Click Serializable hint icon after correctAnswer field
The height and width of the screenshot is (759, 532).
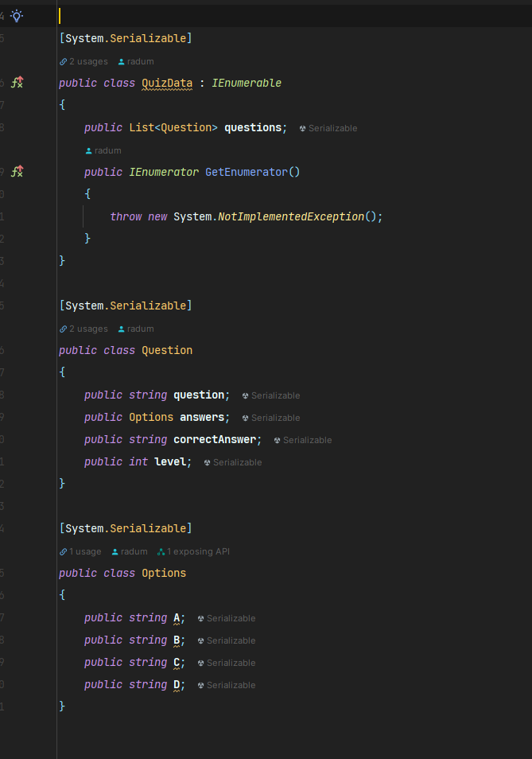[x=278, y=440]
